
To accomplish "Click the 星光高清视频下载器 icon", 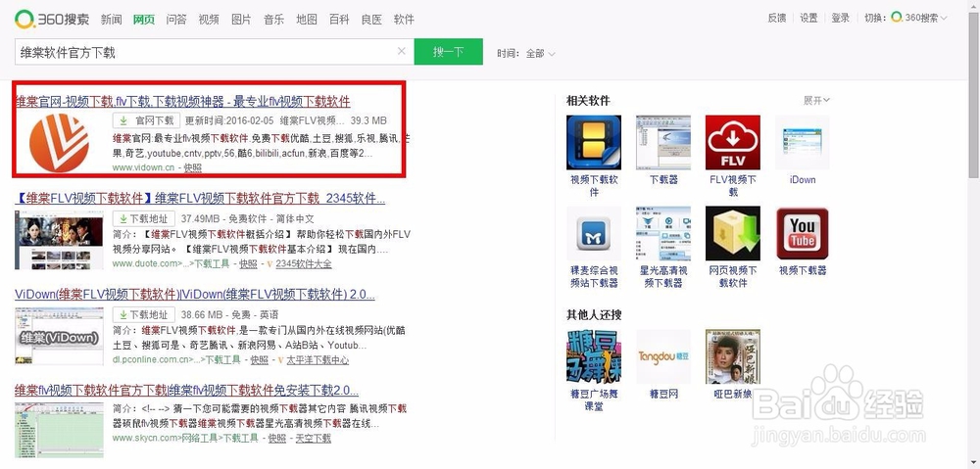I will point(663,234).
